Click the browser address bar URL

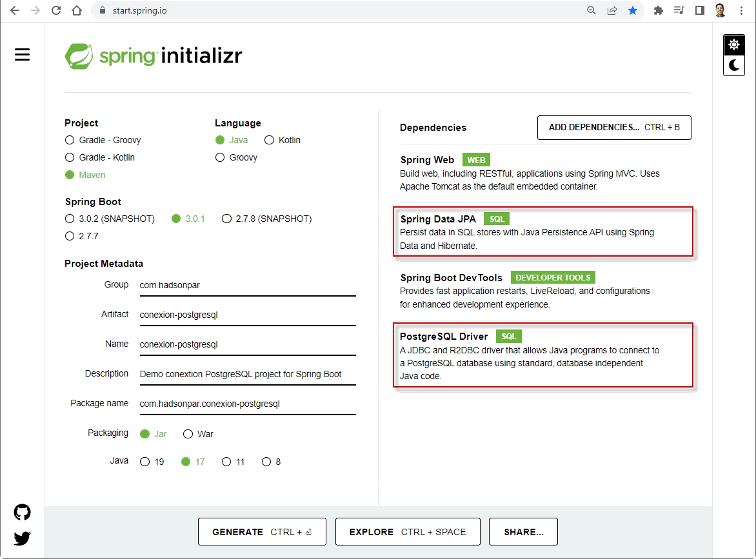click(140, 10)
